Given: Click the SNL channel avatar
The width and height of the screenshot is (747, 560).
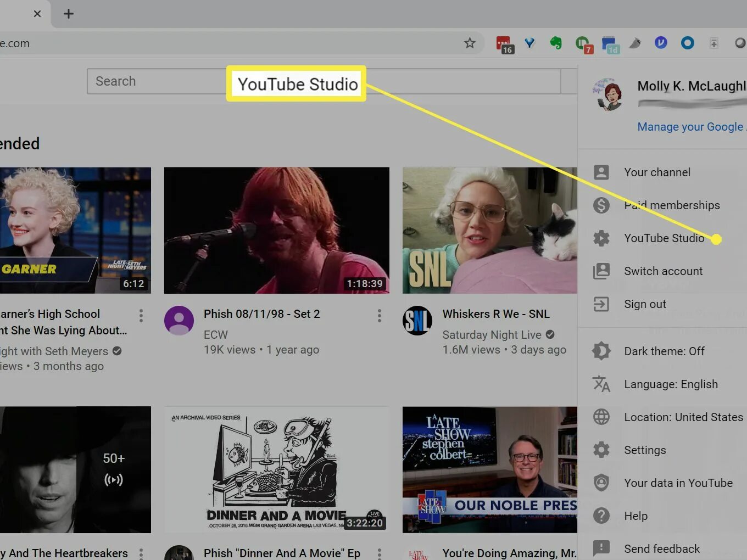Looking at the screenshot, I should (x=417, y=321).
